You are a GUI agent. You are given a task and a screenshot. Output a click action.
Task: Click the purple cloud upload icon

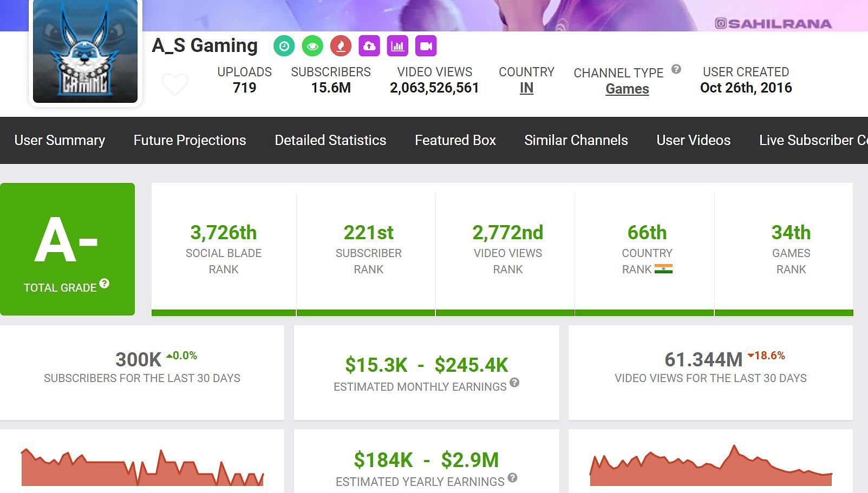(x=369, y=46)
